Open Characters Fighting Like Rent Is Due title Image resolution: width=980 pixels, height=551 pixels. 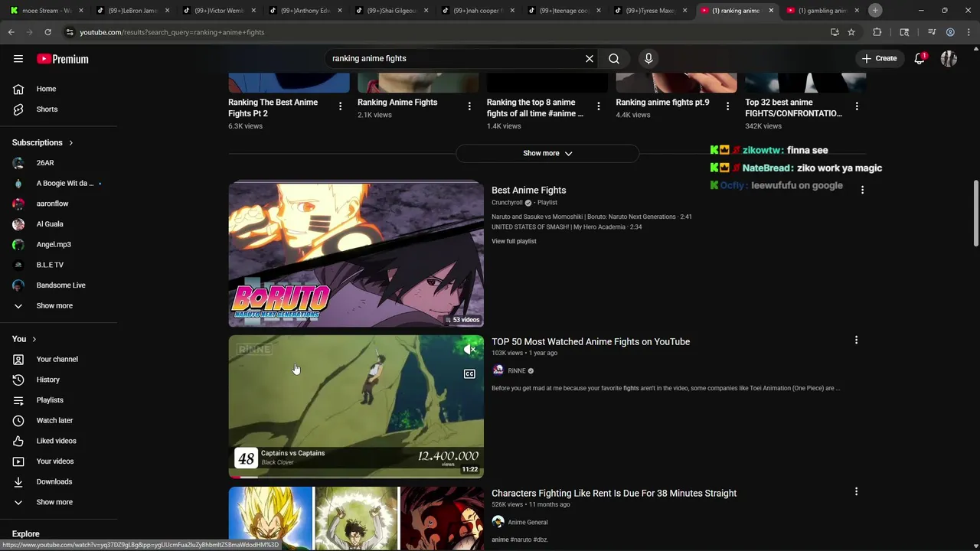614,494
